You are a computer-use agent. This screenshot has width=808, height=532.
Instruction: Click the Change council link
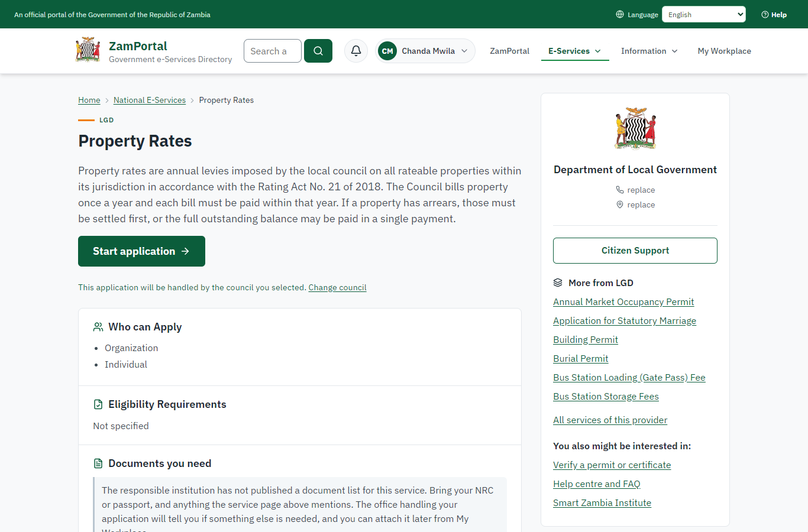pyautogui.click(x=338, y=287)
